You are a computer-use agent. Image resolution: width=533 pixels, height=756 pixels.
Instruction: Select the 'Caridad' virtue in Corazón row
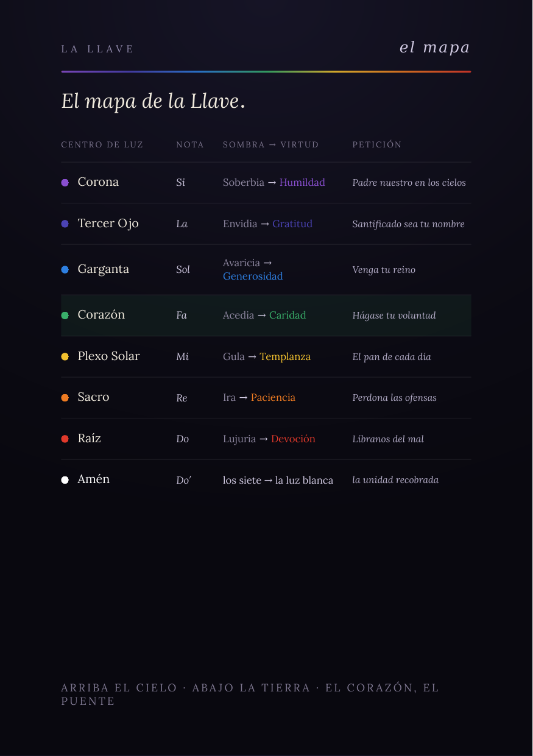(x=288, y=315)
